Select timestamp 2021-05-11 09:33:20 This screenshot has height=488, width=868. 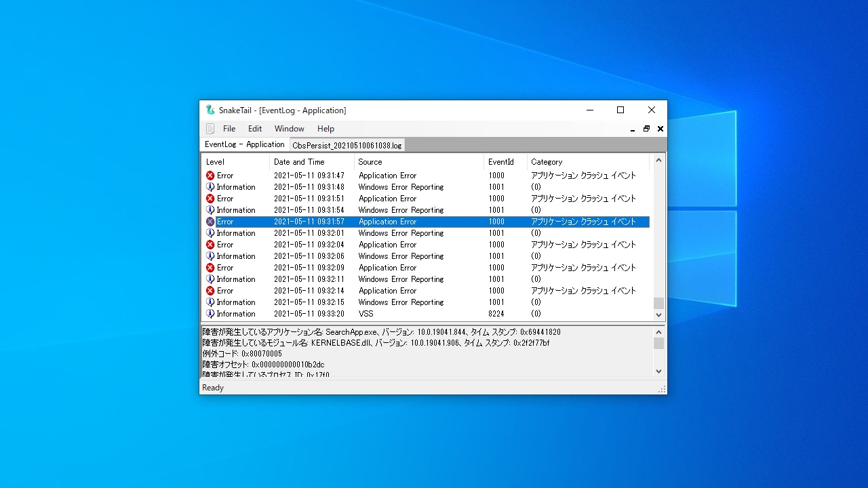pos(309,314)
